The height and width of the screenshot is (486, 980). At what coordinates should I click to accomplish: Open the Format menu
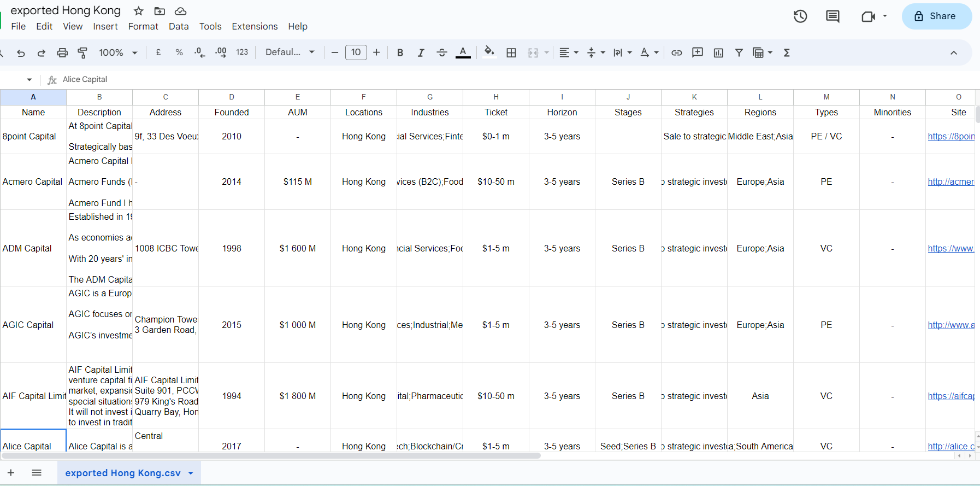pyautogui.click(x=143, y=26)
